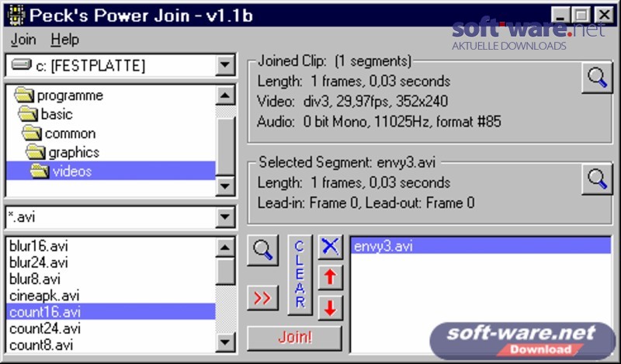Open the Join menu
This screenshot has height=364, width=621.
[x=23, y=40]
